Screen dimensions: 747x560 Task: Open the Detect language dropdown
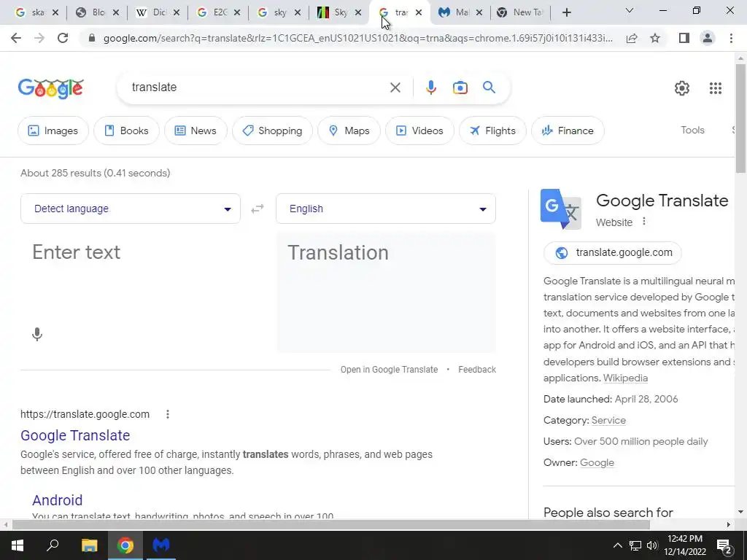tap(131, 209)
